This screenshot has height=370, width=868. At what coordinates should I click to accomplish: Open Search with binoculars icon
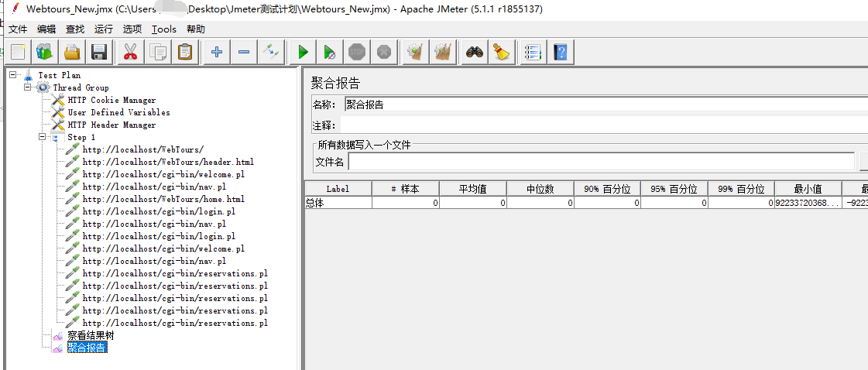point(475,53)
